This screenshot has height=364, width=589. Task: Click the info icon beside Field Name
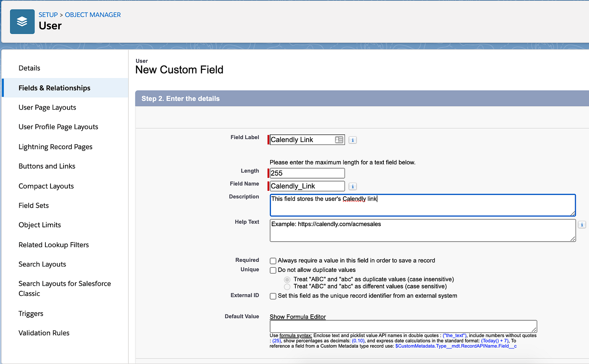click(x=353, y=186)
